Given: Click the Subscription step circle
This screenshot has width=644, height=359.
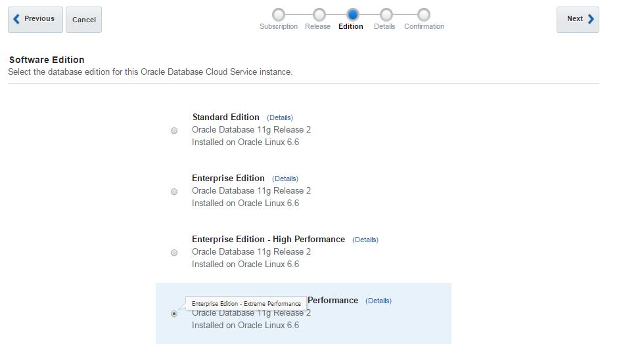Looking at the screenshot, I should coord(279,14).
